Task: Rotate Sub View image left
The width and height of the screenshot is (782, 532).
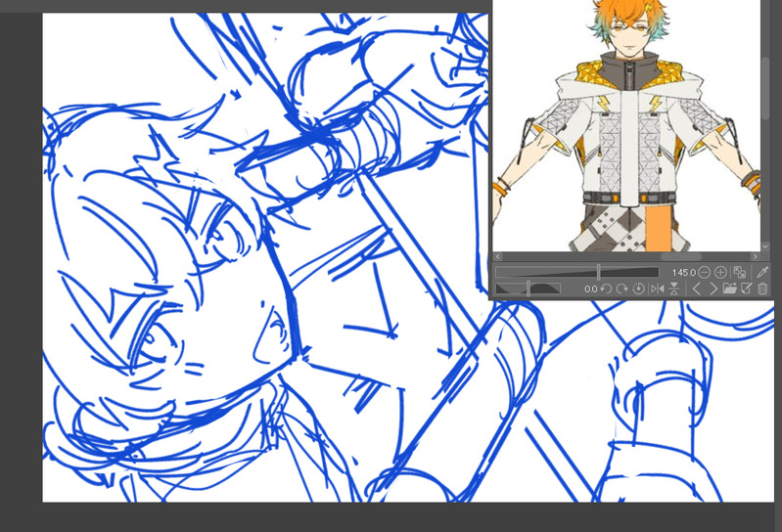Action: point(606,288)
